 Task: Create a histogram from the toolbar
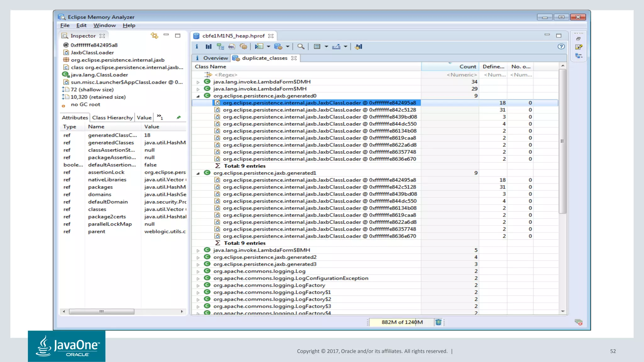pyautogui.click(x=208, y=47)
